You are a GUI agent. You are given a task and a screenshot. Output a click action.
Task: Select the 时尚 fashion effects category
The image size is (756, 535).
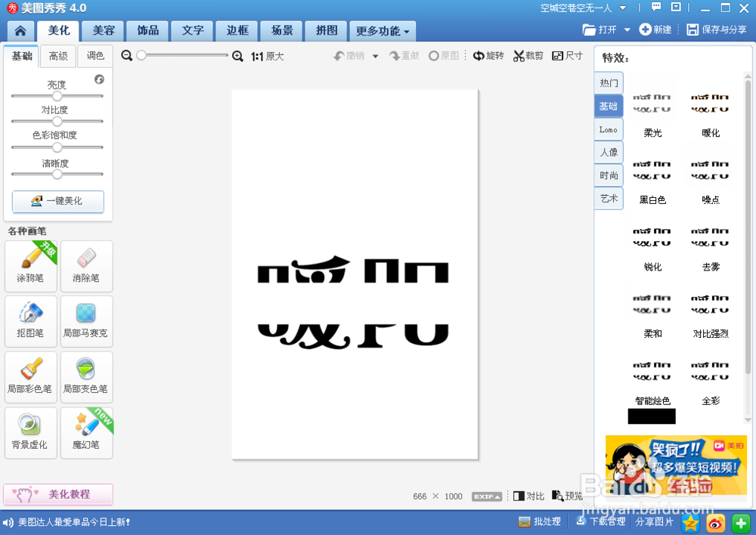pyautogui.click(x=609, y=175)
